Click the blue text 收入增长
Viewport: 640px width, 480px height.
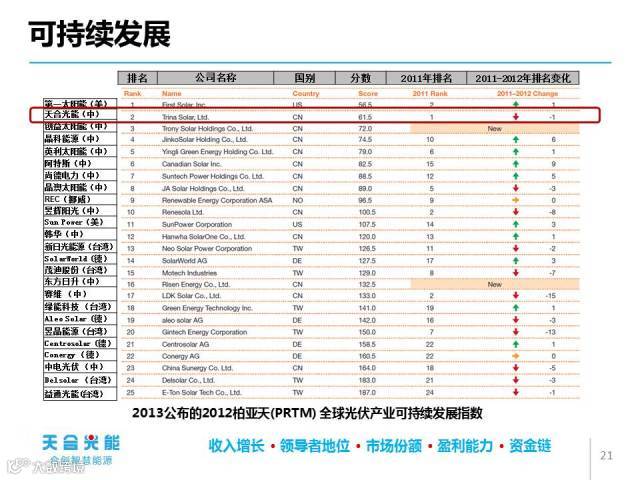[236, 446]
